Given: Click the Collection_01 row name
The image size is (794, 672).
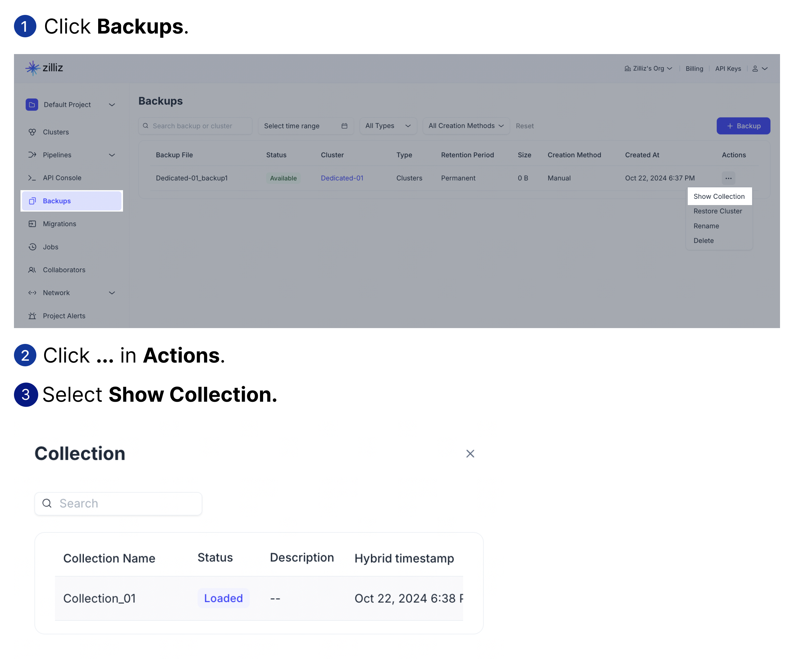Looking at the screenshot, I should coord(99,598).
